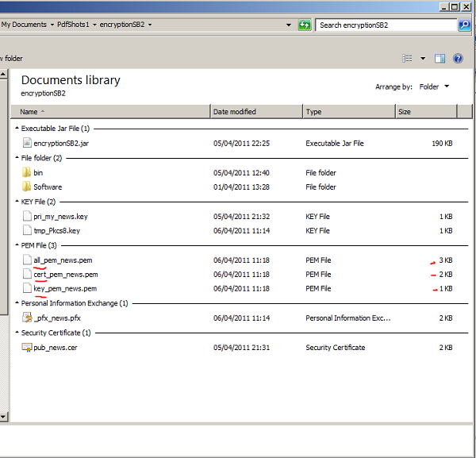Click the green refresh icon in address bar
The image size is (476, 458).
305,25
